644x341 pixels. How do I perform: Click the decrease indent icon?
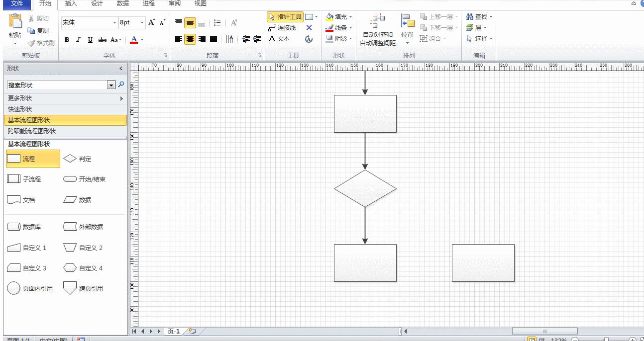246,39
